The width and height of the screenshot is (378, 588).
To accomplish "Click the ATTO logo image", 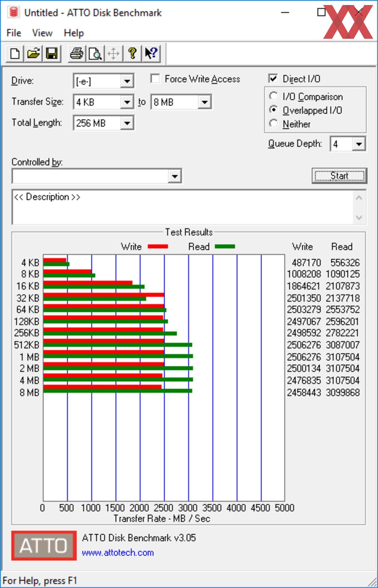I will click(44, 545).
